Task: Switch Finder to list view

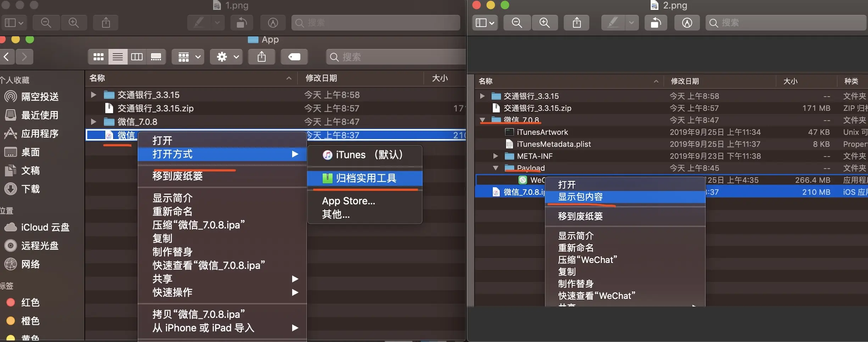Action: point(118,57)
